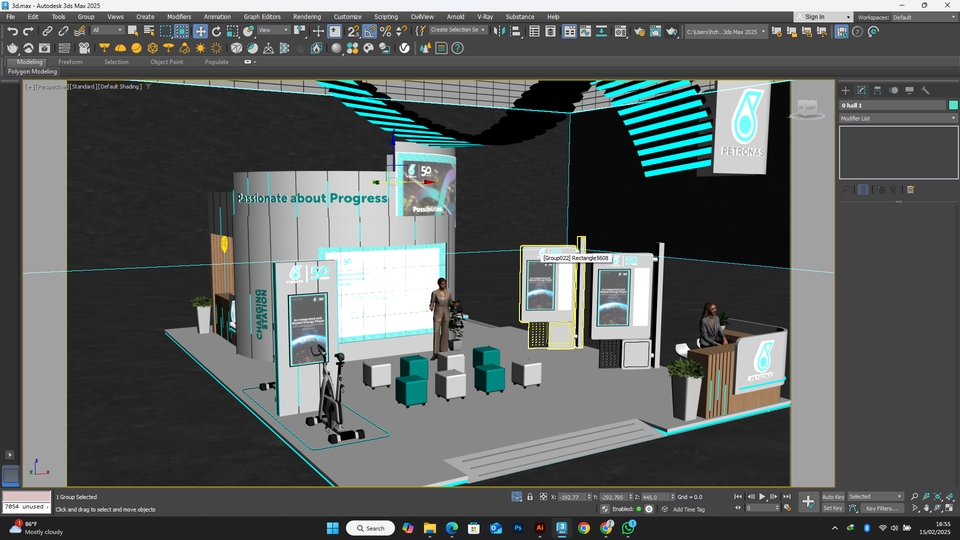The width and height of the screenshot is (960, 540).
Task: Open Render Setup teapot icon
Action: pyautogui.click(x=639, y=31)
